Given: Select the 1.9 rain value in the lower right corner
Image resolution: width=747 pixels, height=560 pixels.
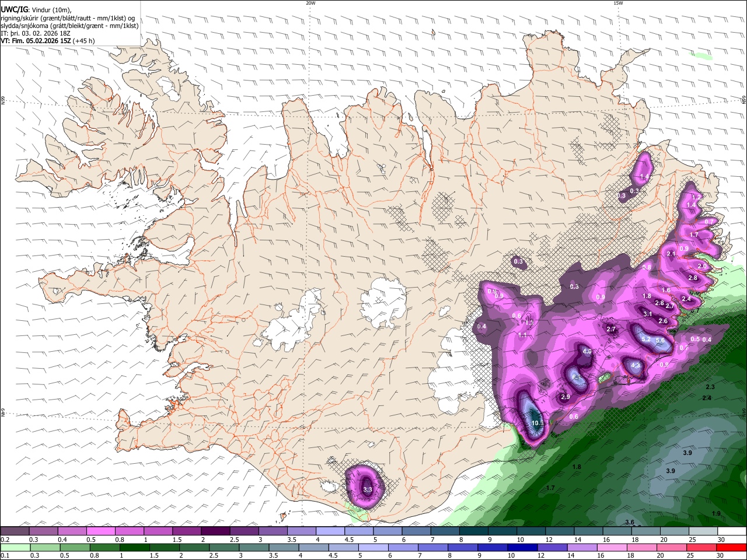Looking at the screenshot, I should (716, 513).
